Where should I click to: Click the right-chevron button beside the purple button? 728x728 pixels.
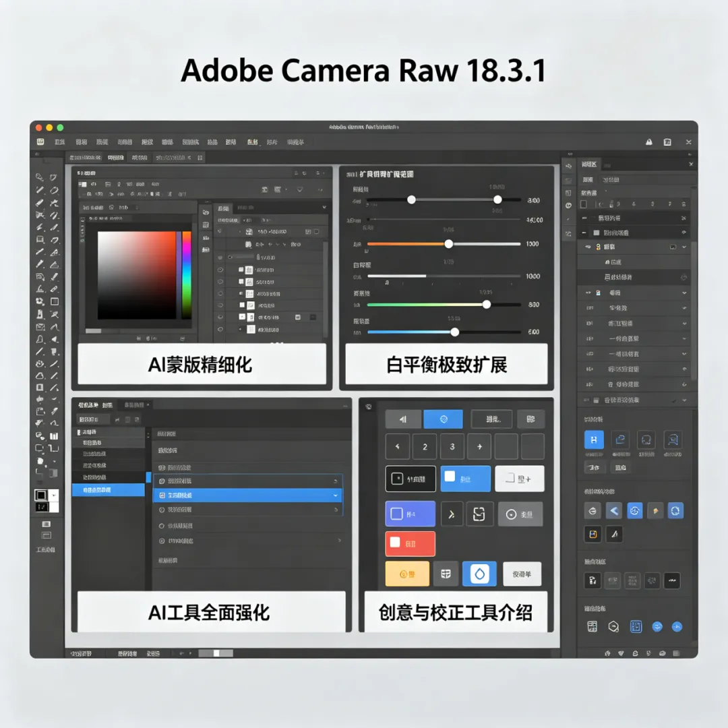coord(451,514)
